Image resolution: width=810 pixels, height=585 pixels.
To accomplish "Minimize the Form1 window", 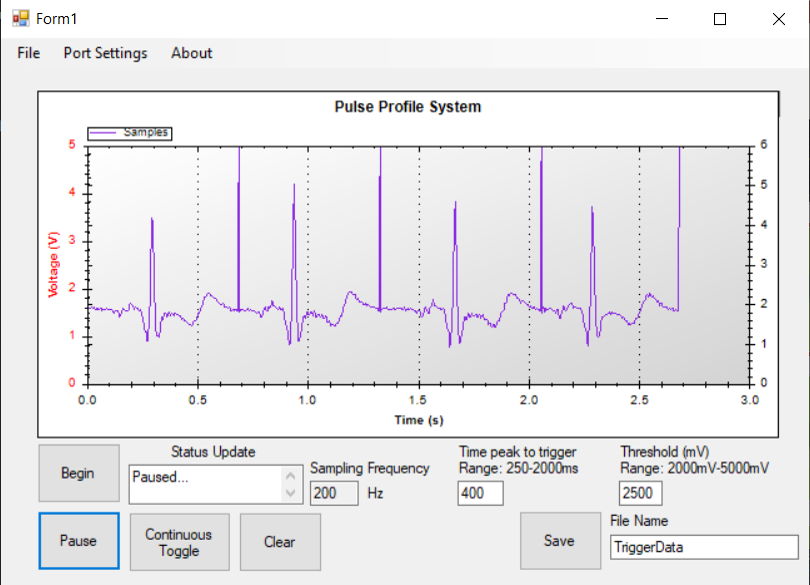I will 661,19.
